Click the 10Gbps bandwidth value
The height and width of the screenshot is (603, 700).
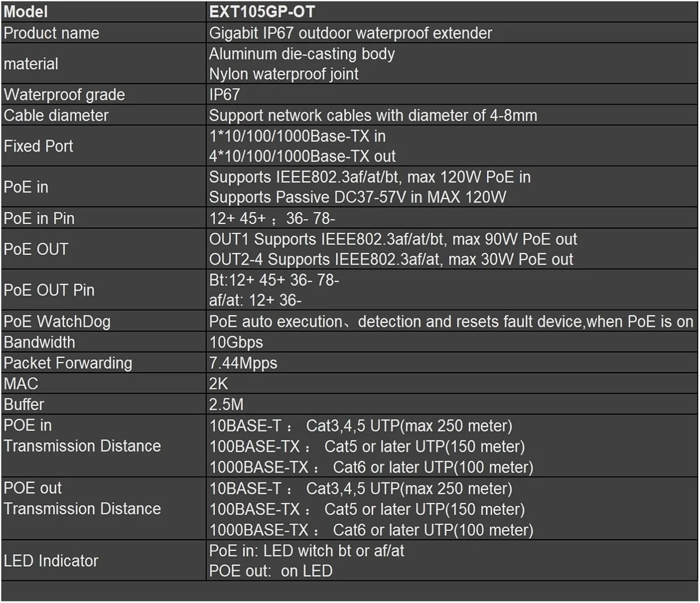[x=236, y=342]
